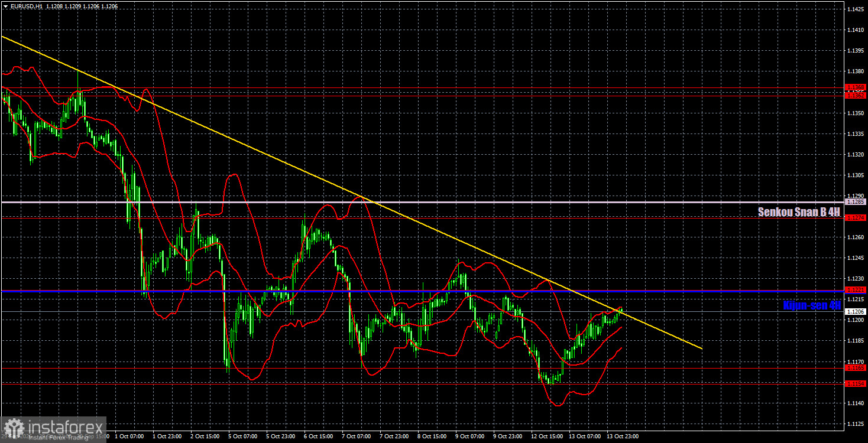
Task: Click the 1.1154 red price tag
Action: point(856,383)
